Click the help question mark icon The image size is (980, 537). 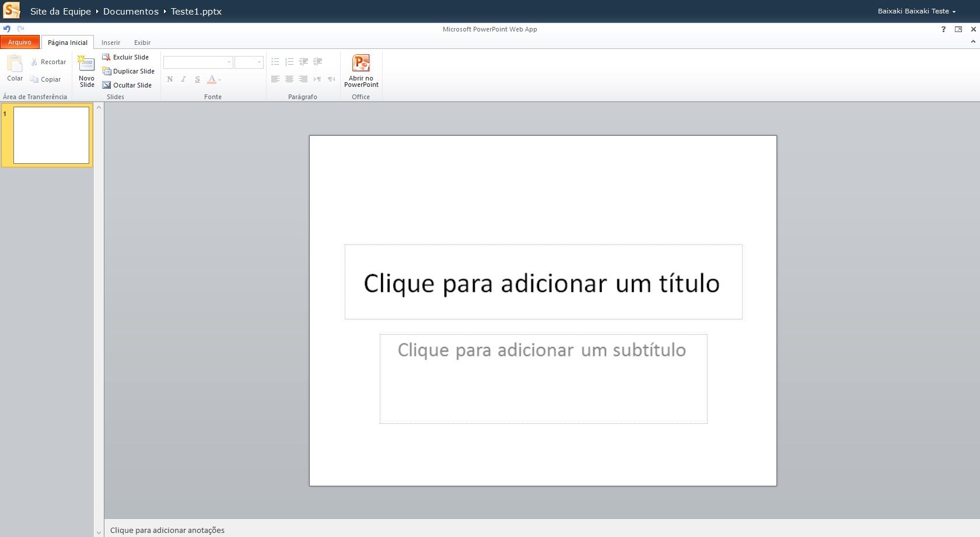[x=943, y=29]
